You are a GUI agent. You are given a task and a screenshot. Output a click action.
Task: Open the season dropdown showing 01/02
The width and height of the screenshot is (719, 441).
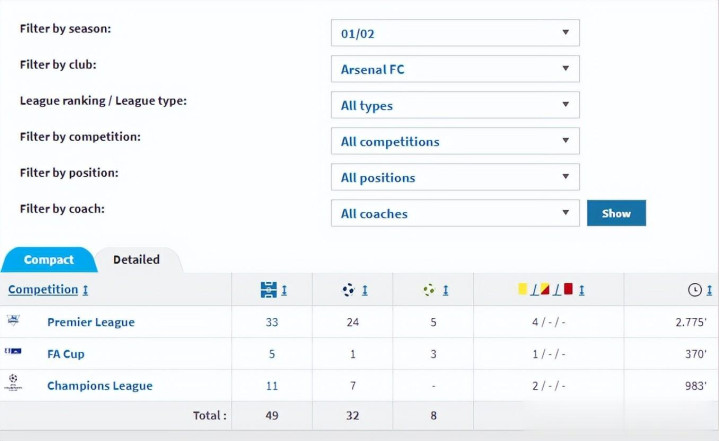[455, 33]
